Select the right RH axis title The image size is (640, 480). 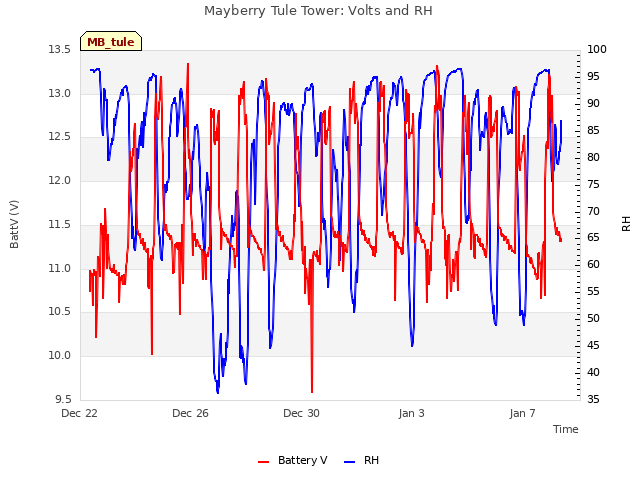626,224
